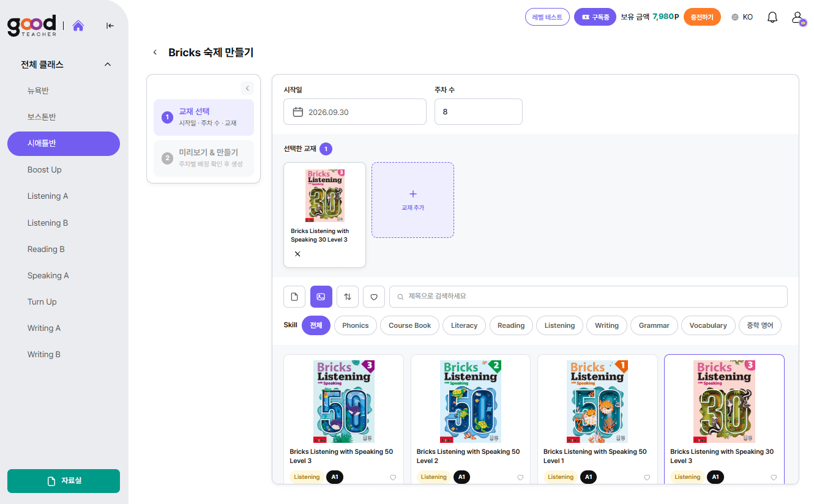Click the selected Bricks Listening 30 thumbnail
This screenshot has height=504, width=814.
point(325,196)
